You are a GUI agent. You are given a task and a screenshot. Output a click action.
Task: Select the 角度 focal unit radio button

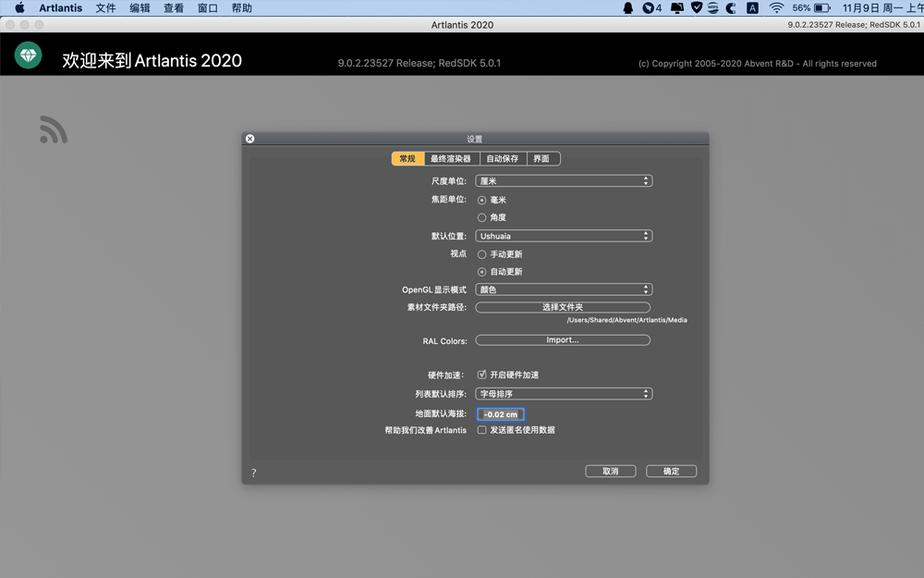tap(481, 217)
